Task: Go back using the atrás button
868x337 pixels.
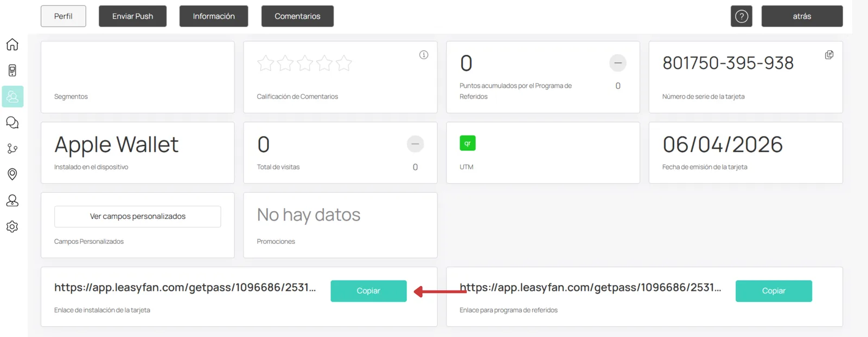Action: click(x=802, y=16)
